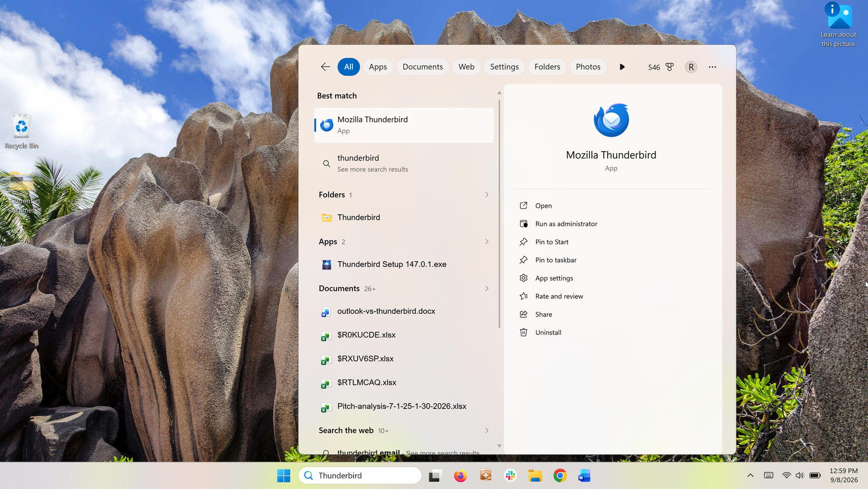868x489 pixels.
Task: Open the volume control in system tray
Action: [x=800, y=476]
